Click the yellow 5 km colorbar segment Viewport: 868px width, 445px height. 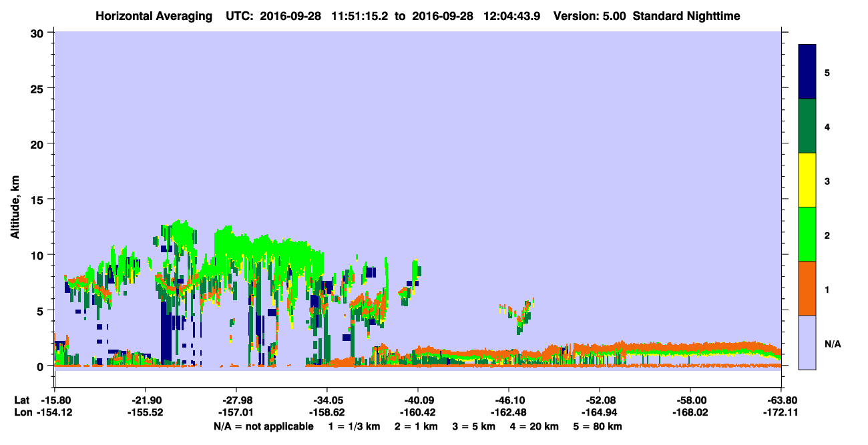click(x=807, y=180)
